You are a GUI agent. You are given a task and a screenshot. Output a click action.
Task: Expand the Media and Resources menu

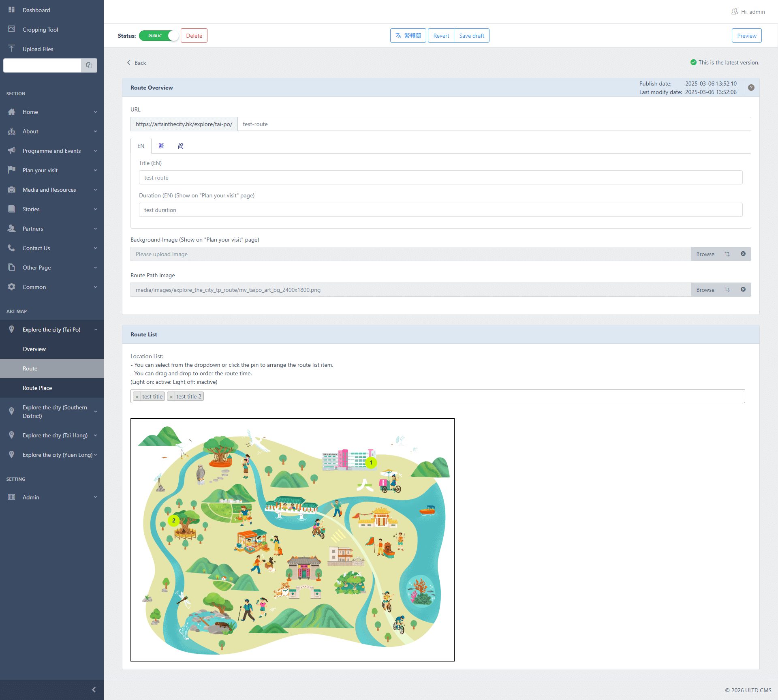click(49, 189)
